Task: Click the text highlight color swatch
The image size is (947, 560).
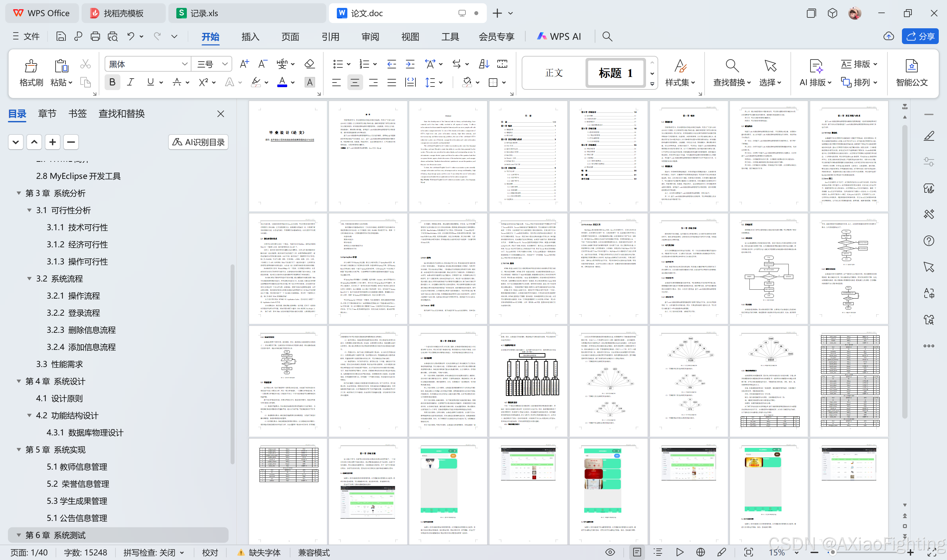Action: click(256, 82)
